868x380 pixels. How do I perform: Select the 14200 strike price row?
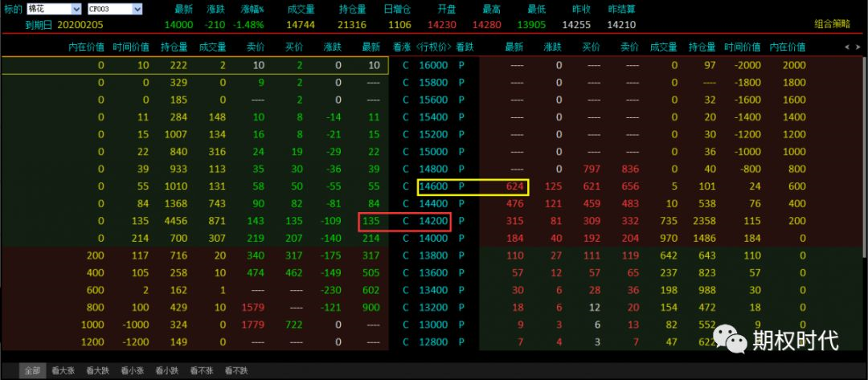tap(434, 221)
